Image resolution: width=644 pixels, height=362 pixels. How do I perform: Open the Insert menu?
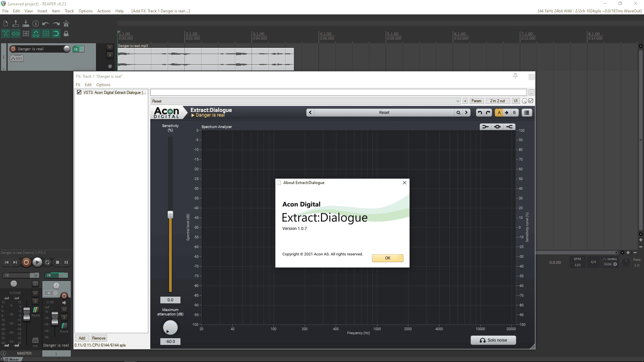coord(42,11)
